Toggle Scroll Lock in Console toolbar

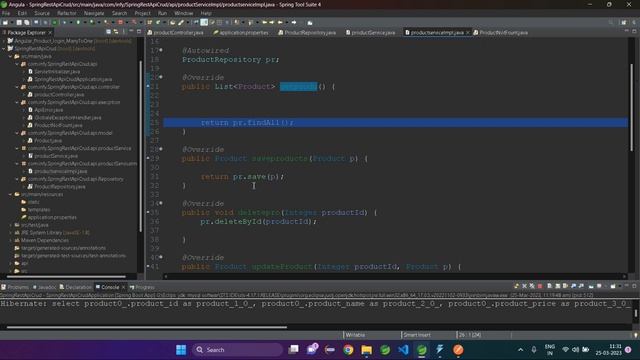point(558,286)
